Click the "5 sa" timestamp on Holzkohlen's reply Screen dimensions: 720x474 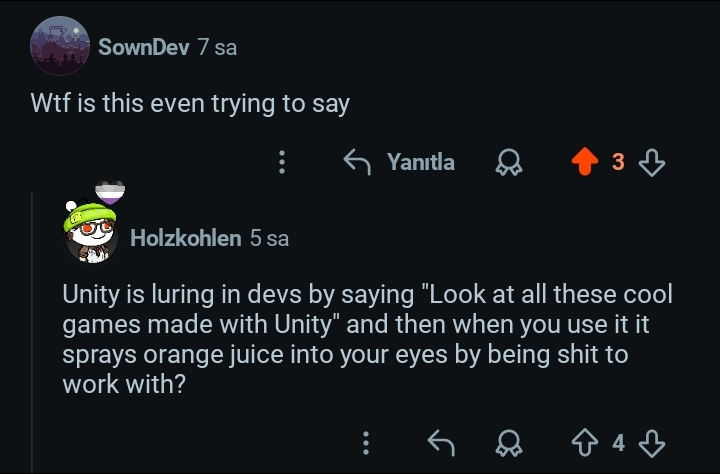click(x=269, y=238)
